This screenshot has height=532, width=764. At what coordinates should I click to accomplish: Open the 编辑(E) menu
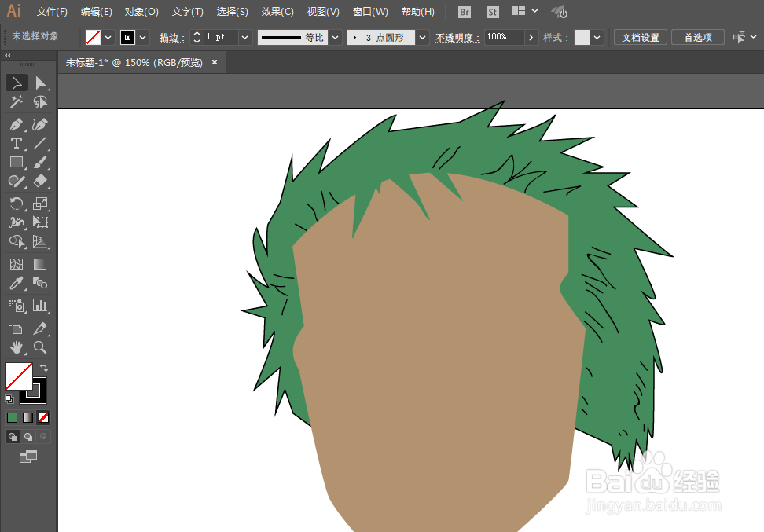[96, 11]
